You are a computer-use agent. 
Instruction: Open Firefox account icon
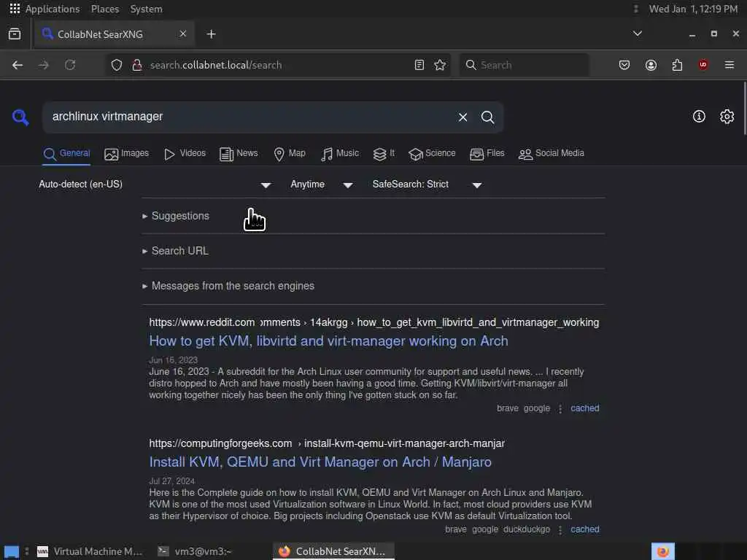pos(651,65)
